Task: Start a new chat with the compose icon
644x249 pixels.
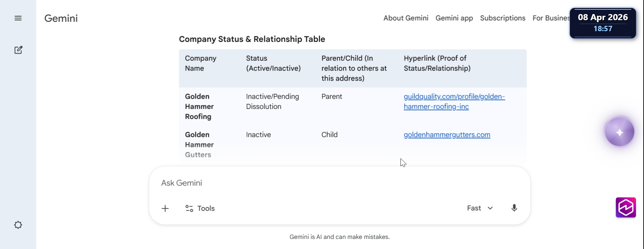Action: click(18, 50)
